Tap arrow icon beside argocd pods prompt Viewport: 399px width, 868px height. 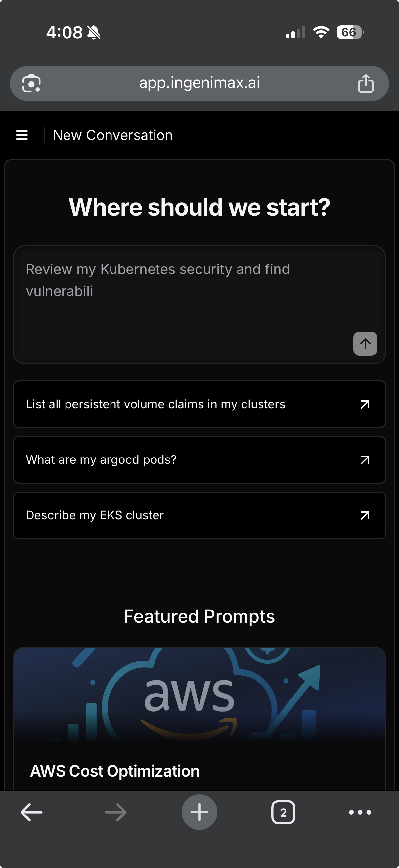click(x=365, y=459)
